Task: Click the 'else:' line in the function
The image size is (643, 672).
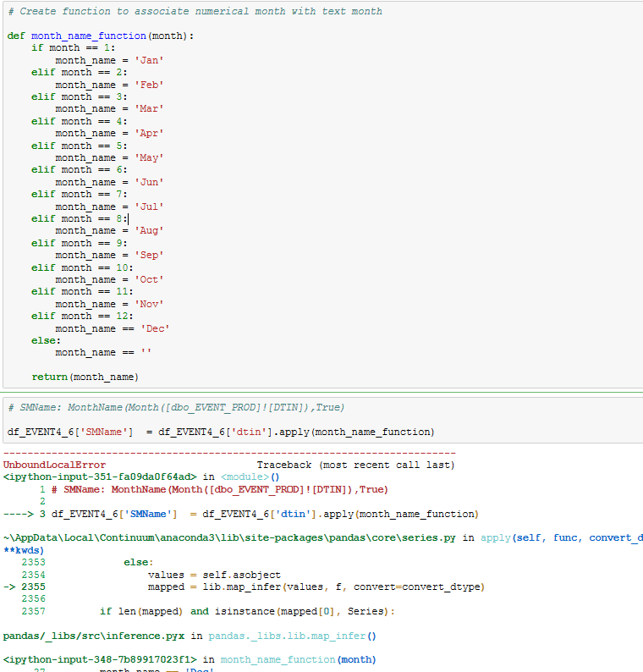Action: click(x=46, y=340)
